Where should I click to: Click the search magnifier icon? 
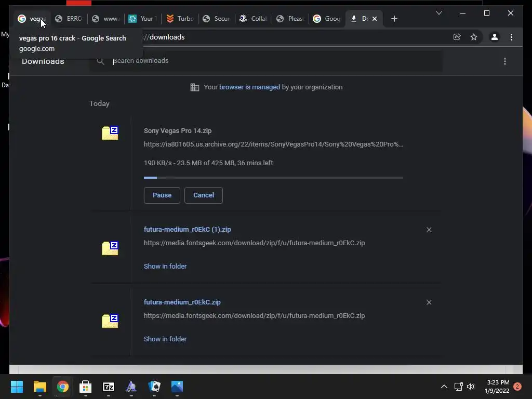point(100,61)
